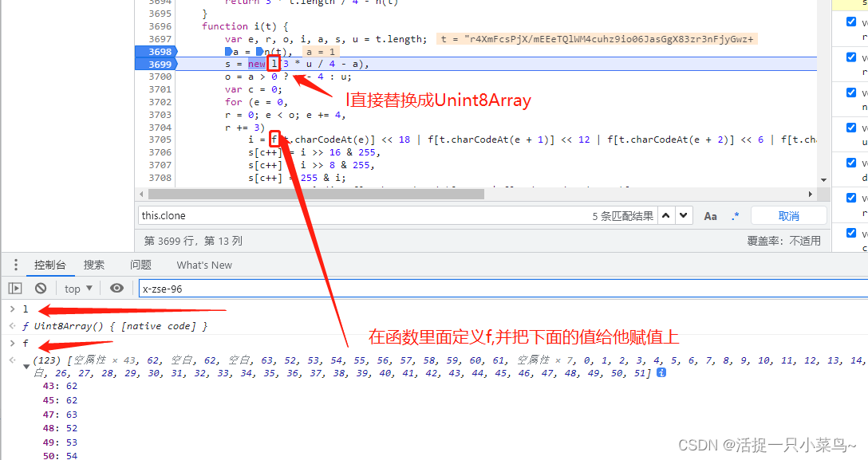The image size is (868, 460).
Task: Uncheck the first breakpoint checkbox in sidebar
Action: tap(851, 22)
